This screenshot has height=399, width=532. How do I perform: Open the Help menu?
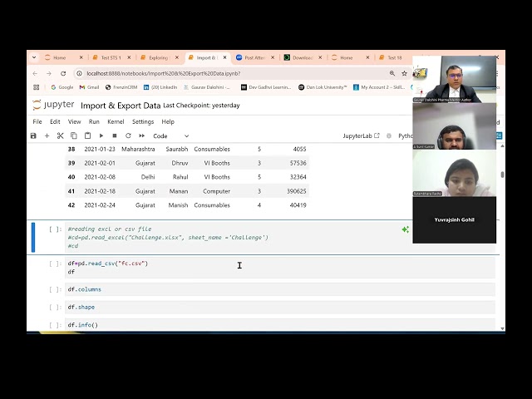pyautogui.click(x=168, y=121)
